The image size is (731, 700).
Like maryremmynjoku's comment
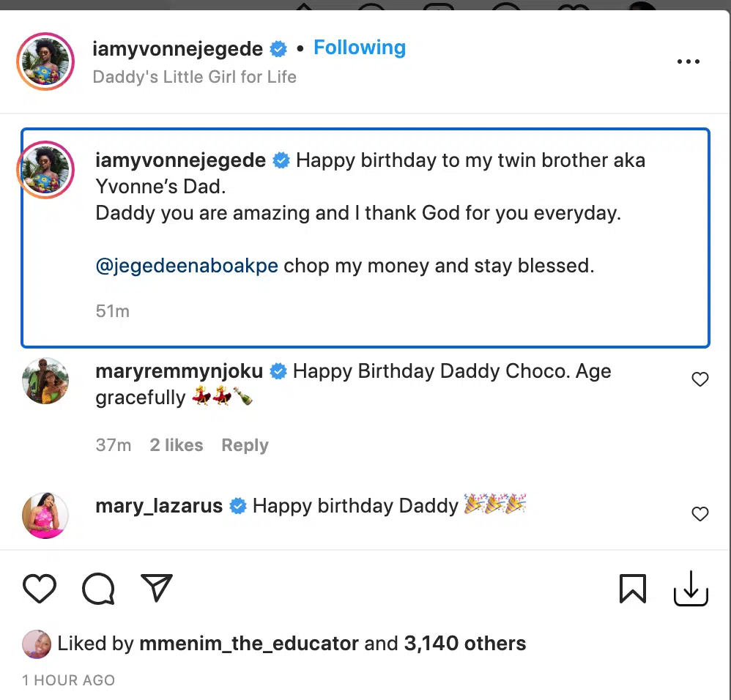(700, 379)
